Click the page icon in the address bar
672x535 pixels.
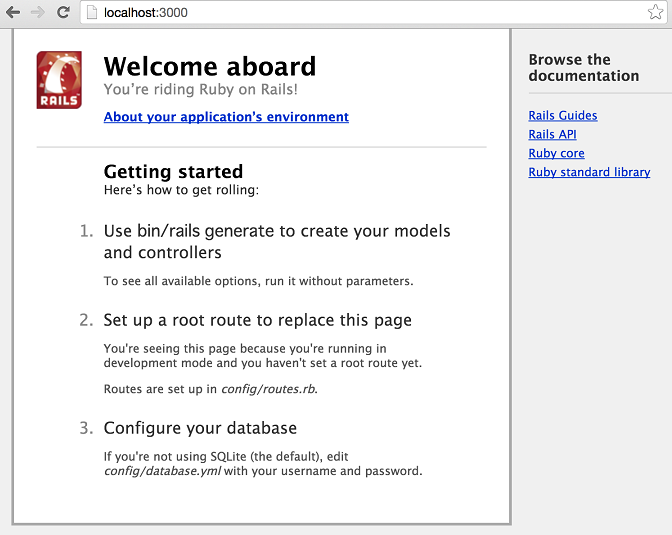tap(92, 12)
